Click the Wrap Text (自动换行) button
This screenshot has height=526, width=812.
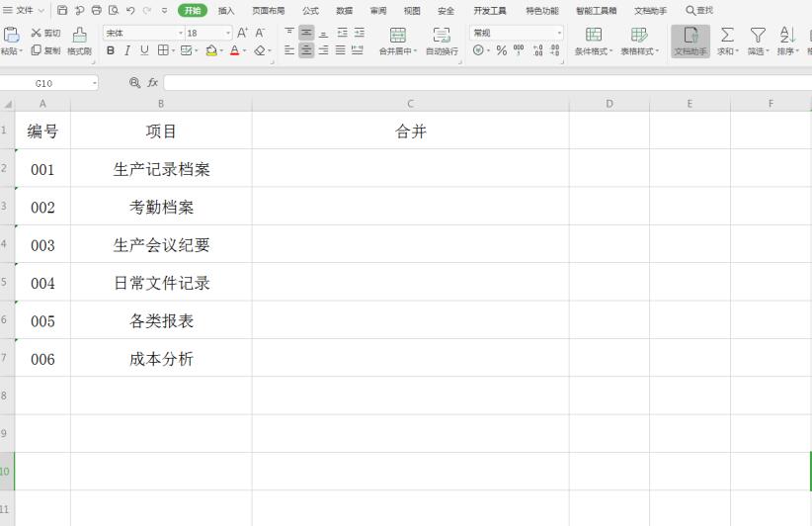tap(442, 42)
